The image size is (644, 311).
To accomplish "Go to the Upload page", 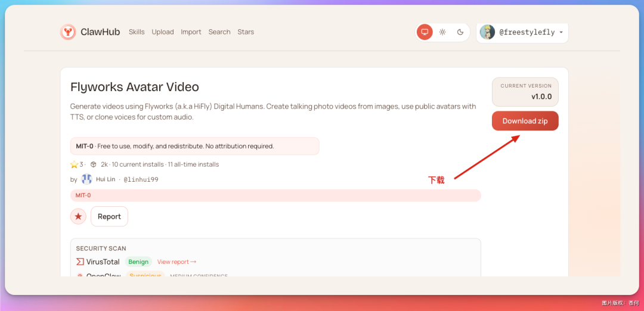I will pos(163,32).
